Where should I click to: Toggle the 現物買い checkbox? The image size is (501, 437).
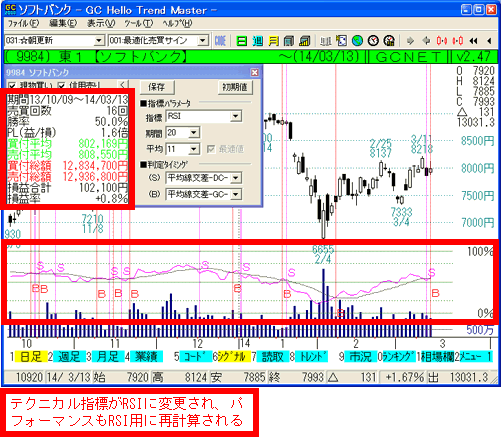pos(12,86)
